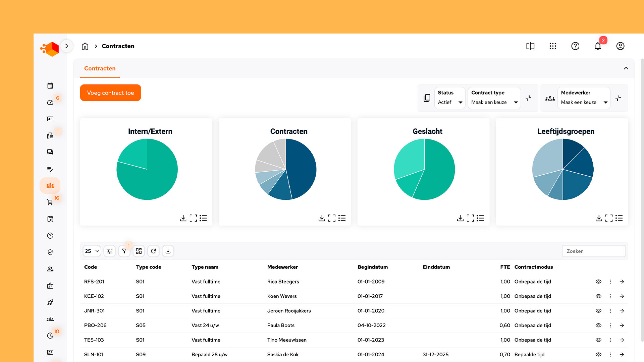Open the apps grid menu

click(553, 46)
